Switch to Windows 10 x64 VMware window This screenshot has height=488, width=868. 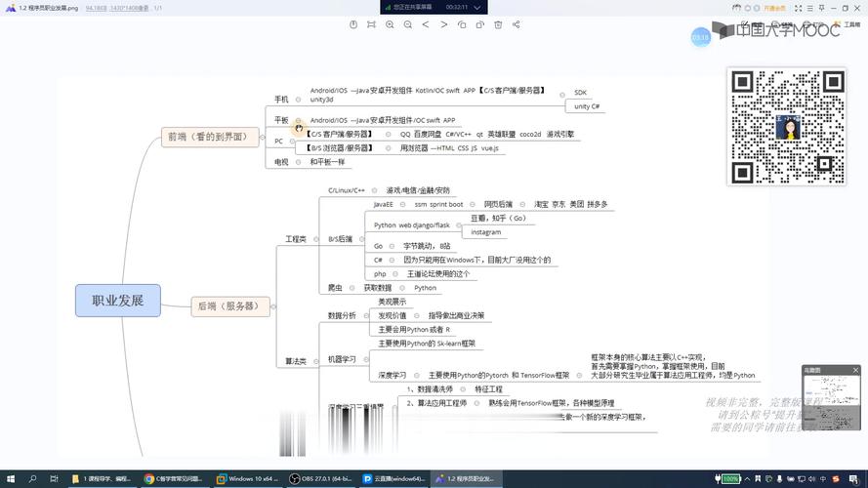point(247,478)
